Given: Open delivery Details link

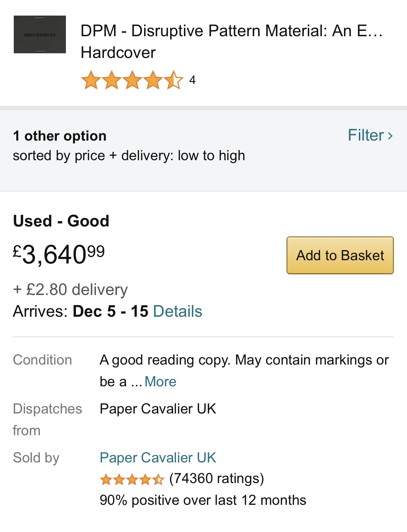Looking at the screenshot, I should tap(177, 311).
